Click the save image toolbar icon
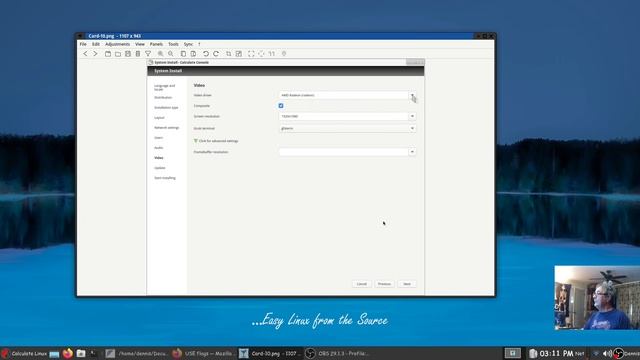This screenshot has width=640, height=360. 128,53
